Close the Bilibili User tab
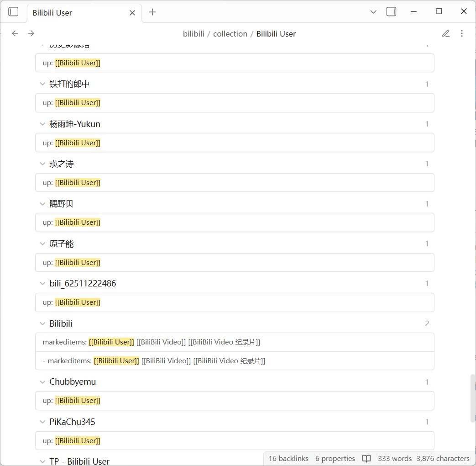The image size is (476, 466). 132,13
